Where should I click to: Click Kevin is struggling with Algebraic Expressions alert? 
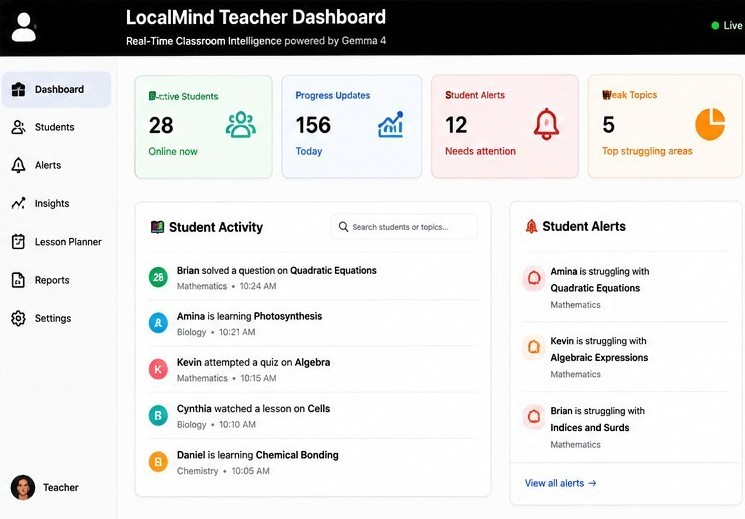[626, 357]
